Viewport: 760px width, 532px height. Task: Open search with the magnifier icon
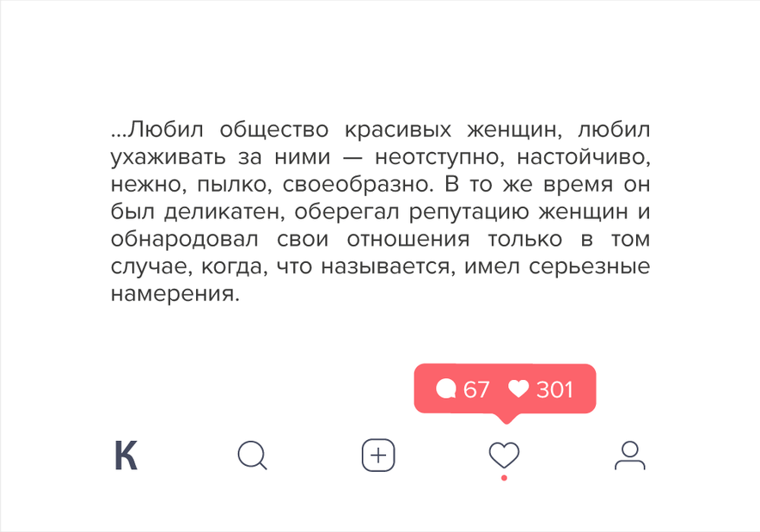coord(253,456)
